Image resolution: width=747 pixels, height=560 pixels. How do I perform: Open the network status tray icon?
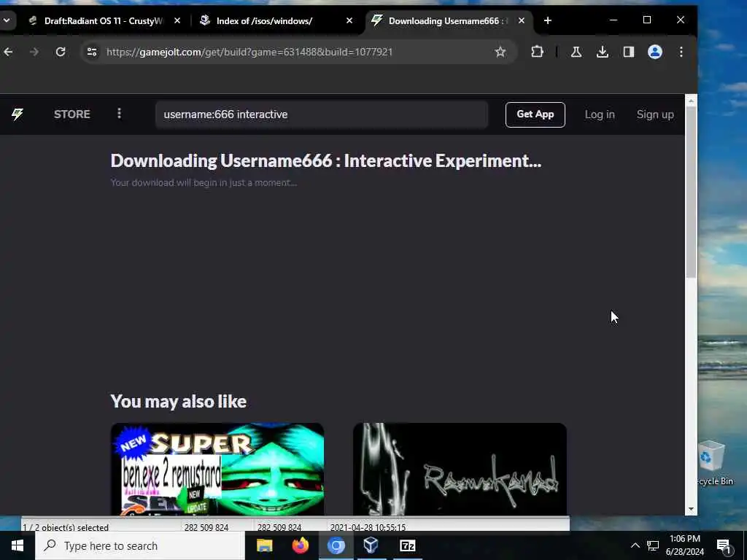coord(653,545)
